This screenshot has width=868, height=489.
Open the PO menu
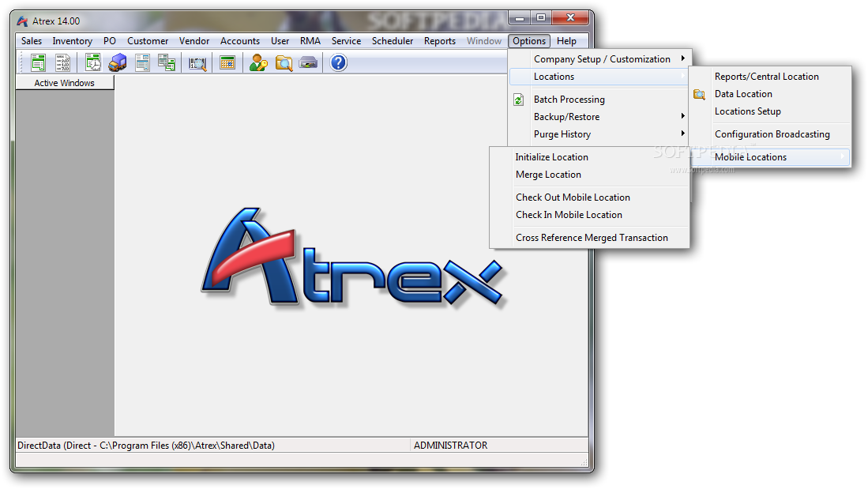(x=110, y=41)
